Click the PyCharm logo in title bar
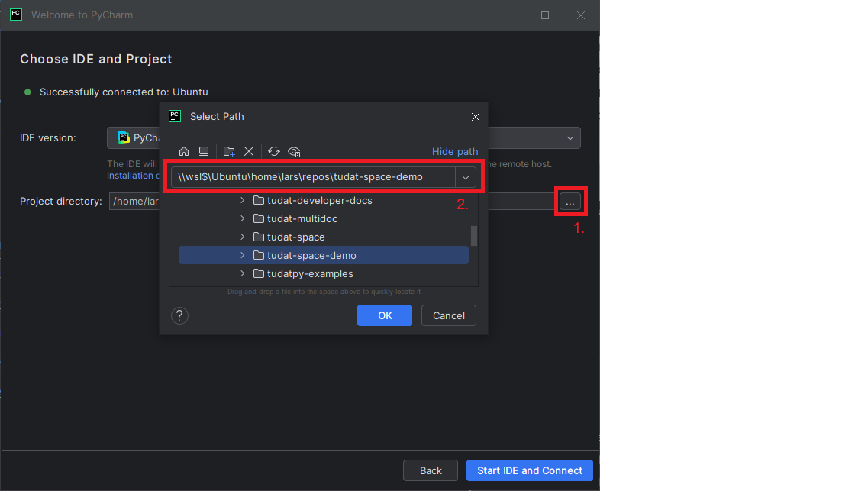 coord(16,15)
